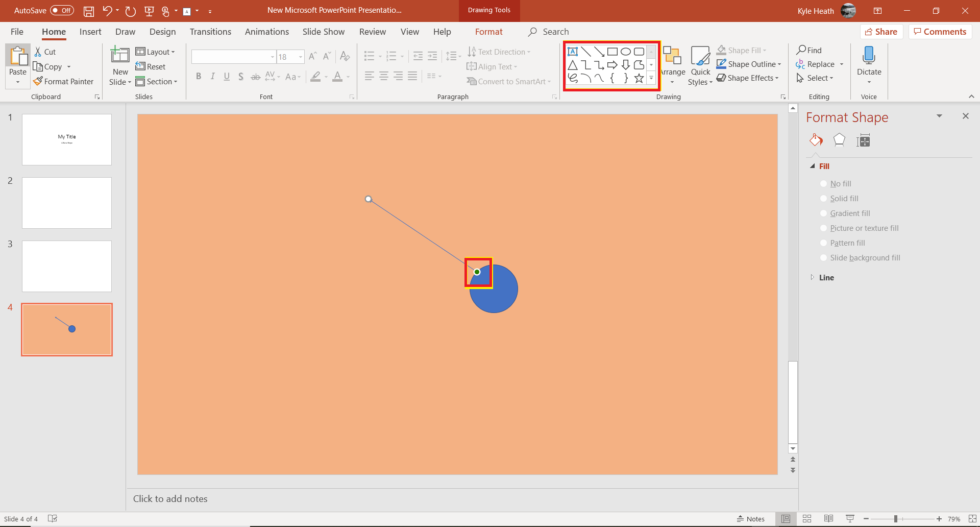Open the Fill & Line tab in Format Shape
Viewport: 980px width, 527px height.
(816, 140)
